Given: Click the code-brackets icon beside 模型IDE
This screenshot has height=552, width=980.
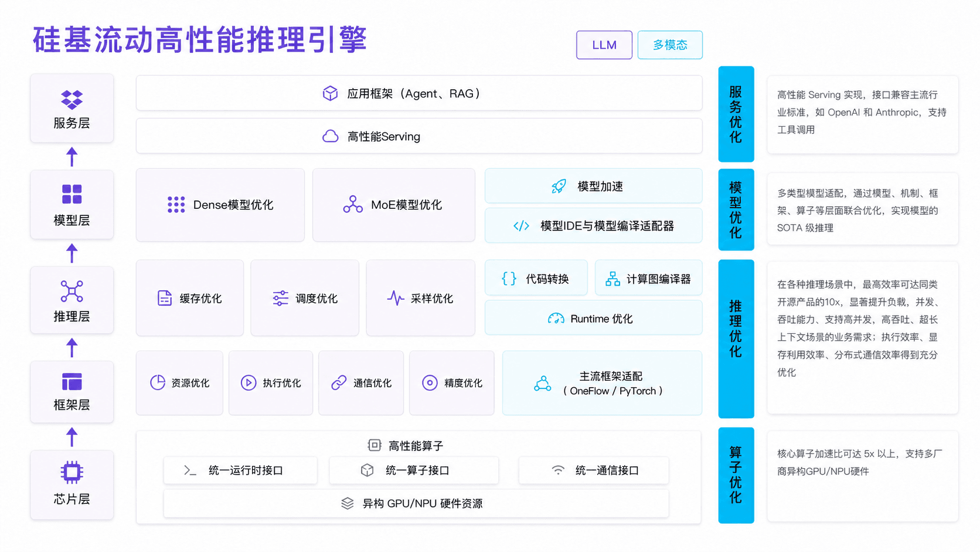Looking at the screenshot, I should [x=521, y=226].
